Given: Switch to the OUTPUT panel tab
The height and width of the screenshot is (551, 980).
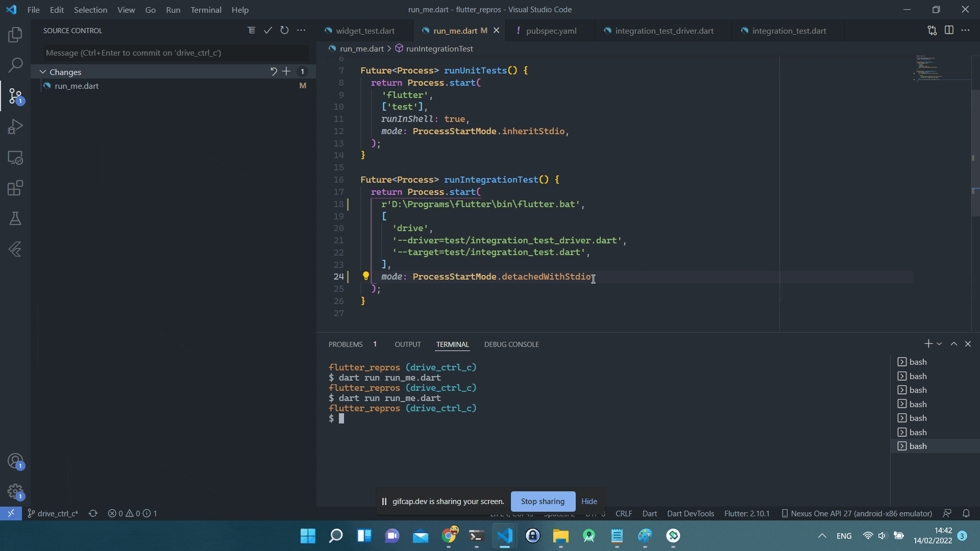Looking at the screenshot, I should click(x=407, y=344).
